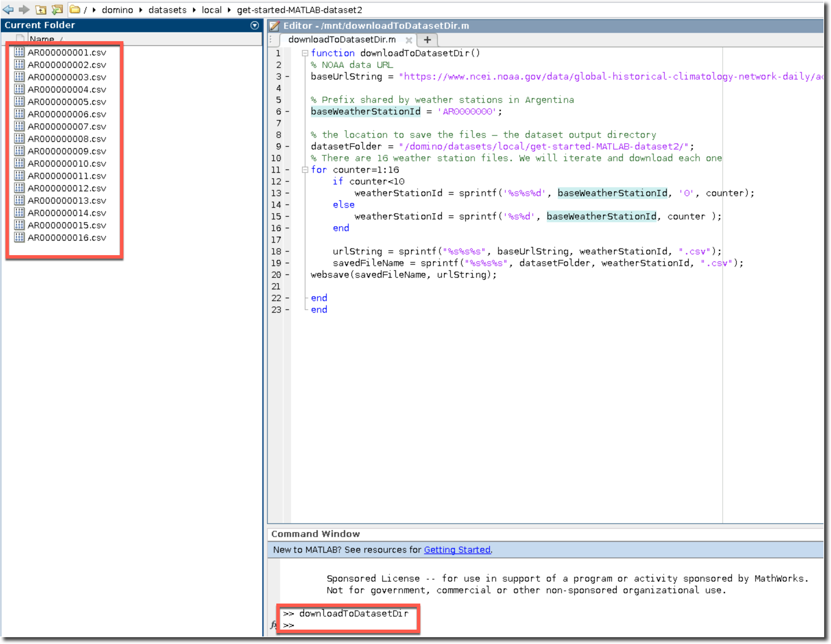Click the file icon beside AR000000003.csv

tap(19, 76)
